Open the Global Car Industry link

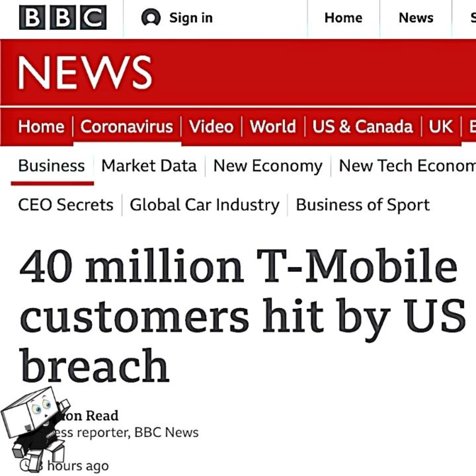(x=205, y=205)
